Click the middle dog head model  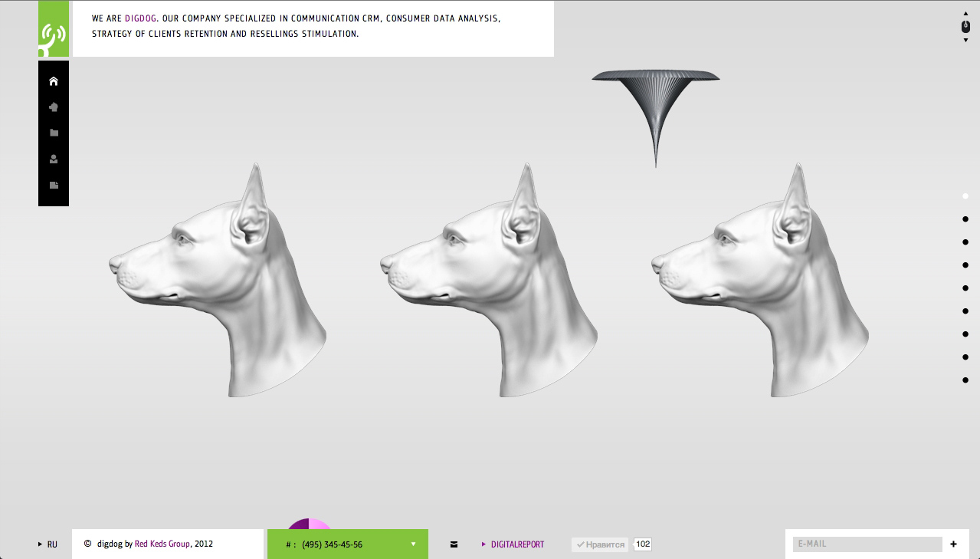click(x=489, y=280)
